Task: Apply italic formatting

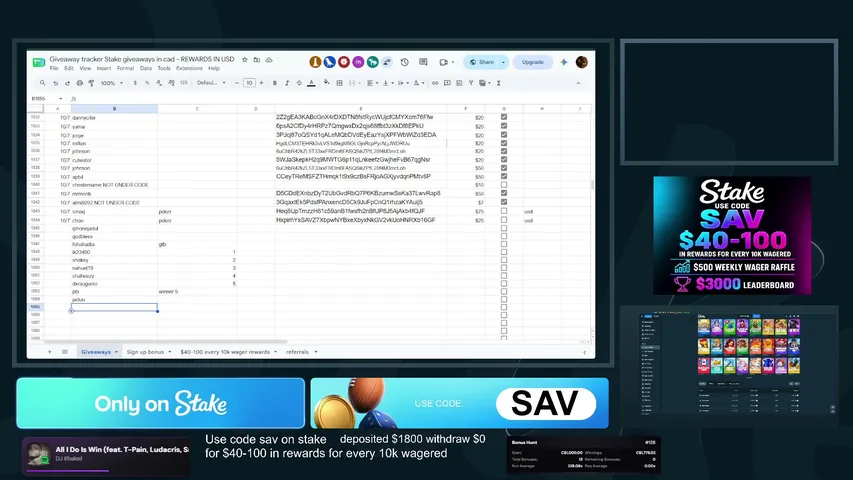Action: pyautogui.click(x=287, y=83)
